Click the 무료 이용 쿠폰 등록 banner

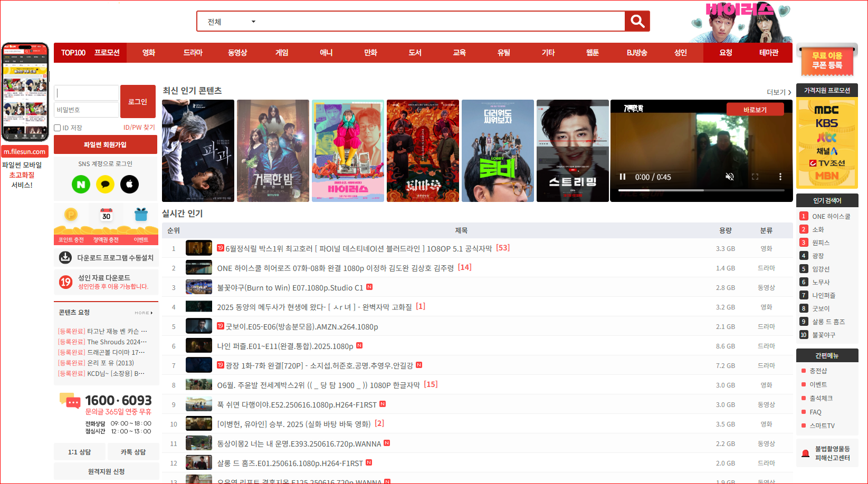pos(827,61)
